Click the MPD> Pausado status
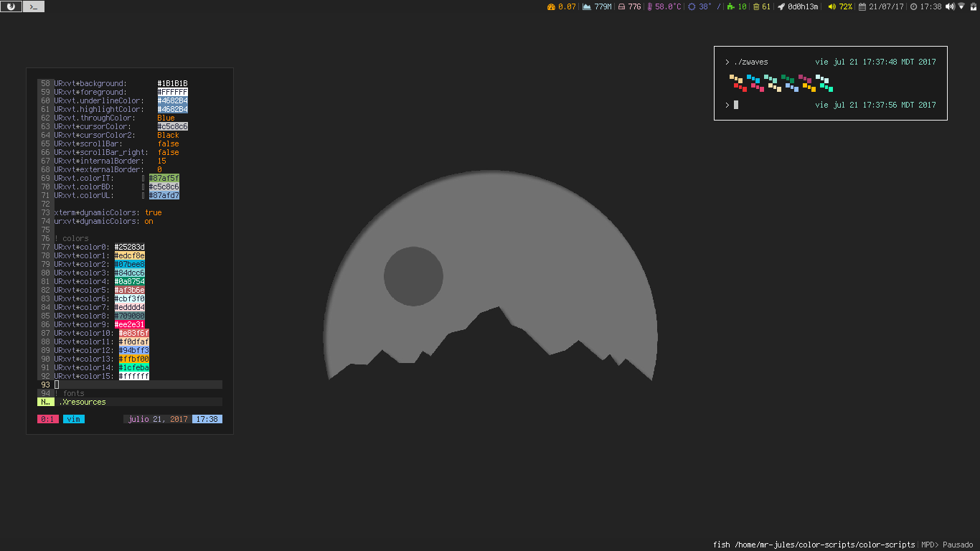This screenshot has height=551, width=980. coord(947,545)
